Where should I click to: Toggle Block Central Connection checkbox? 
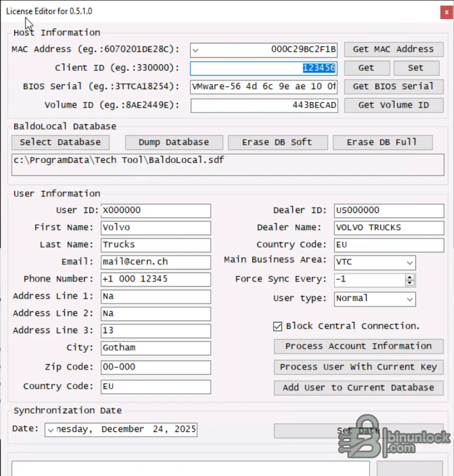[x=278, y=326]
